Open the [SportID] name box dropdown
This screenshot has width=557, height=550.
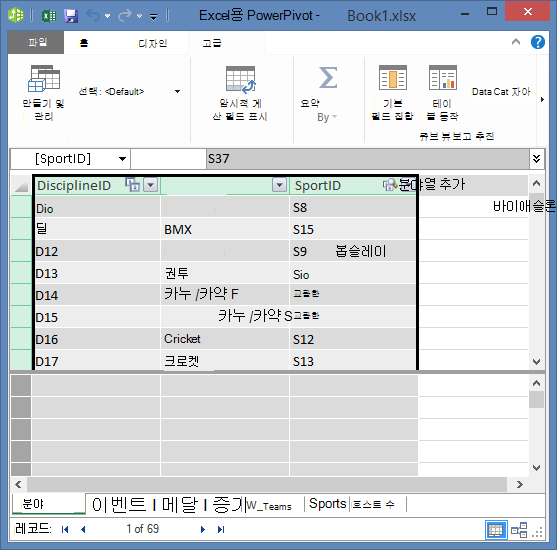click(x=122, y=158)
